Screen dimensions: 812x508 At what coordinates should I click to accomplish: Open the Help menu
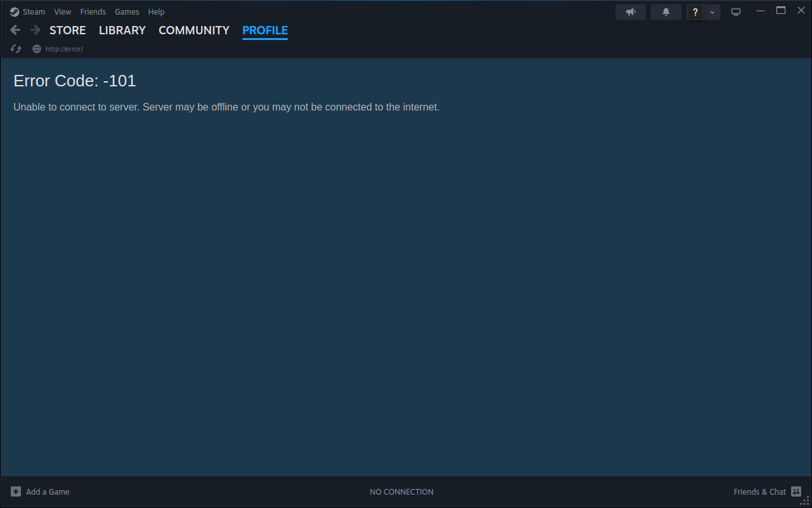point(156,11)
